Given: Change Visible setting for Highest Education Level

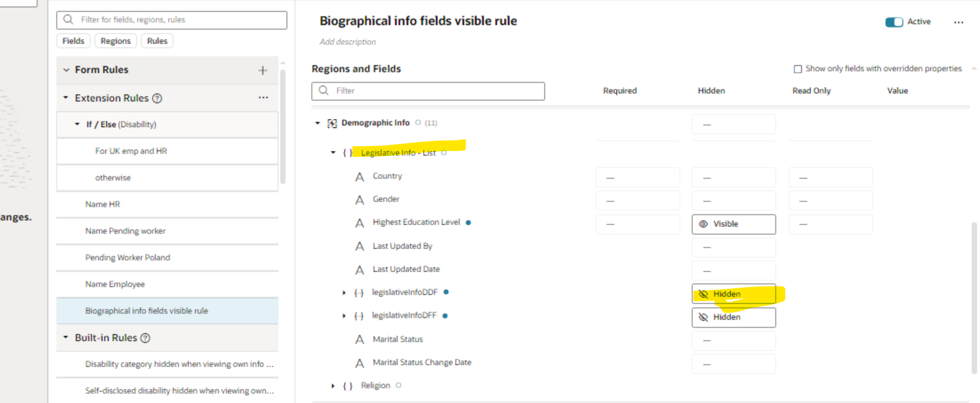Looking at the screenshot, I should click(x=734, y=224).
